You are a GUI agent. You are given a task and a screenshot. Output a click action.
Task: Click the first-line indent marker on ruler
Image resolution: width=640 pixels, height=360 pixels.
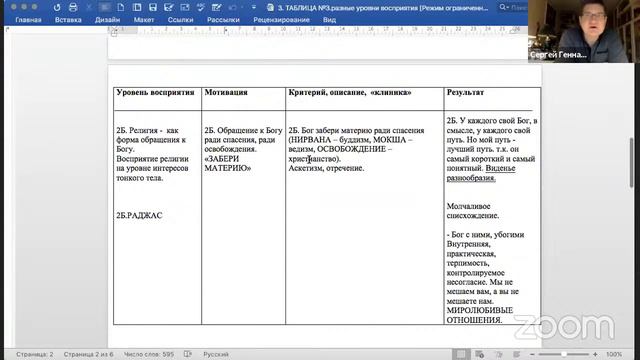pos(114,29)
